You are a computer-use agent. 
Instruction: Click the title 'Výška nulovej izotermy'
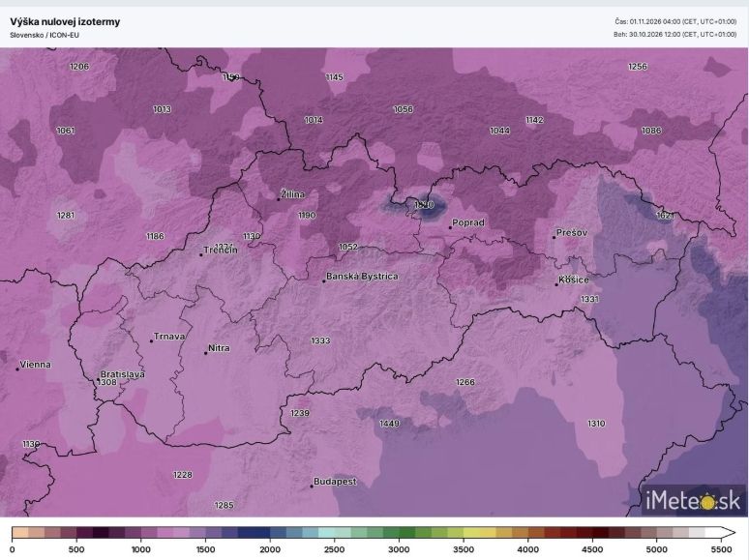tap(65, 21)
